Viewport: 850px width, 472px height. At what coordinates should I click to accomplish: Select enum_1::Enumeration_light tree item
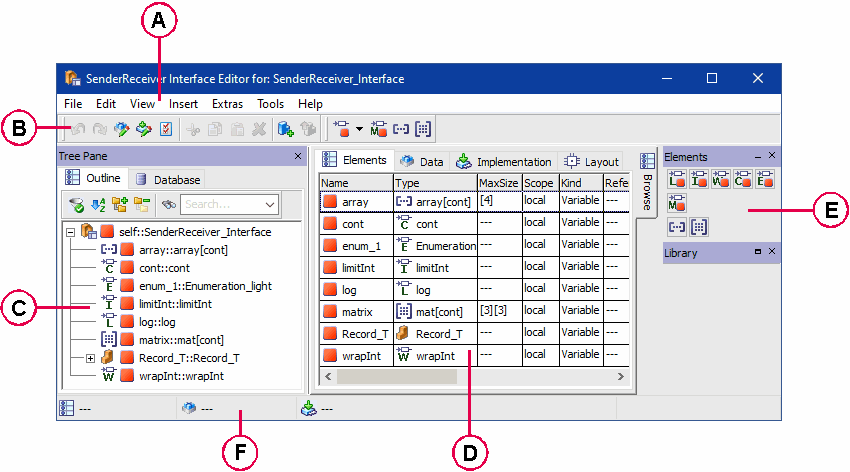[205, 286]
